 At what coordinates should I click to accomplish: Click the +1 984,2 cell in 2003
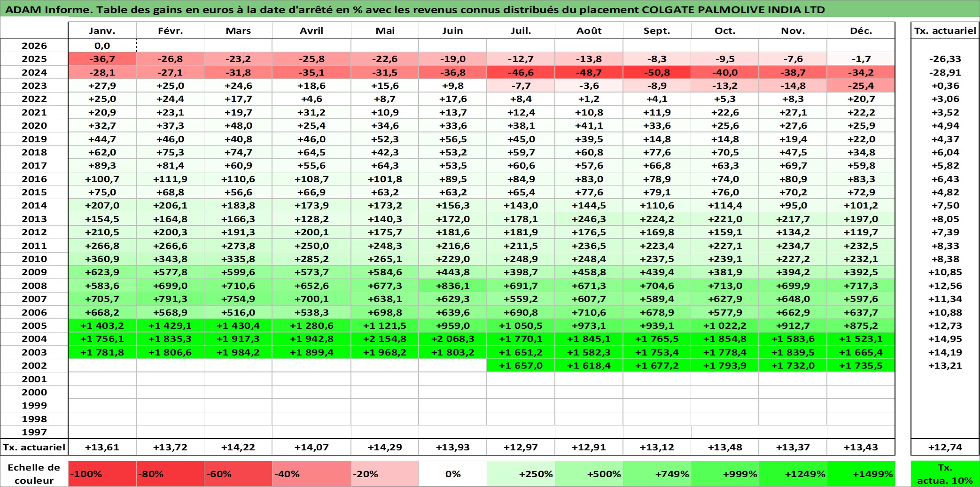238,352
